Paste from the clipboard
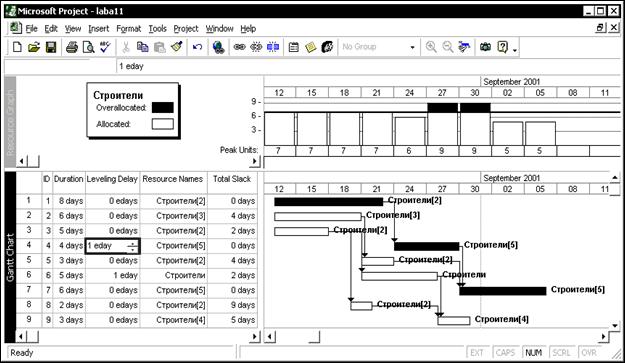This screenshot has width=625, height=363. 159,47
